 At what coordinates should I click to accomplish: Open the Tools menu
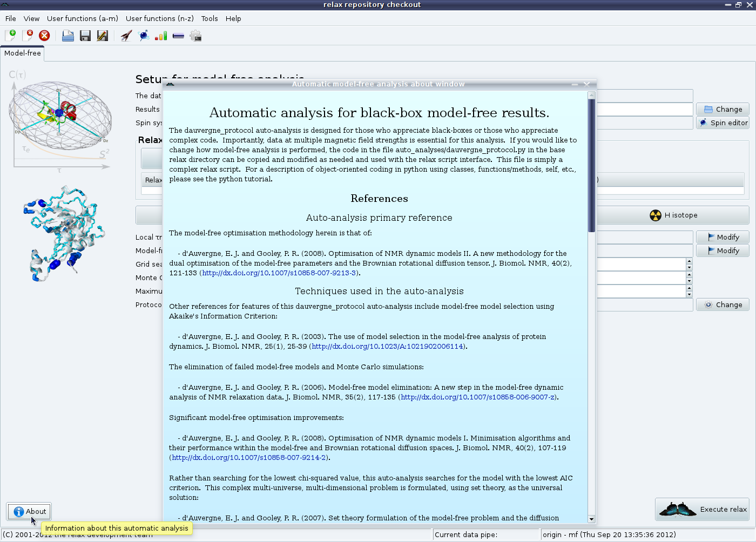(x=210, y=18)
